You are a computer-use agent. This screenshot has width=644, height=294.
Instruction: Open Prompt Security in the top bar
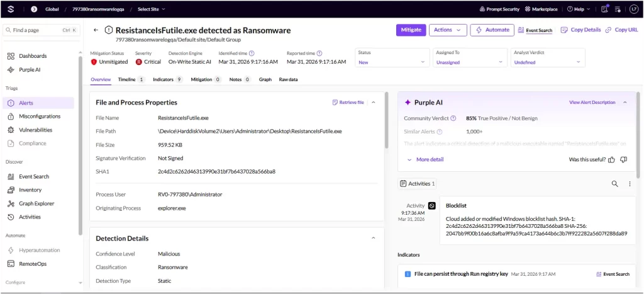pos(499,9)
